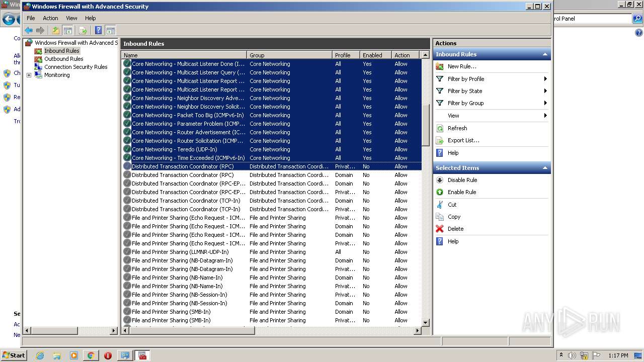The image size is (644, 362).
Task: Open the Filter by Group submenu arrow
Action: 545,103
